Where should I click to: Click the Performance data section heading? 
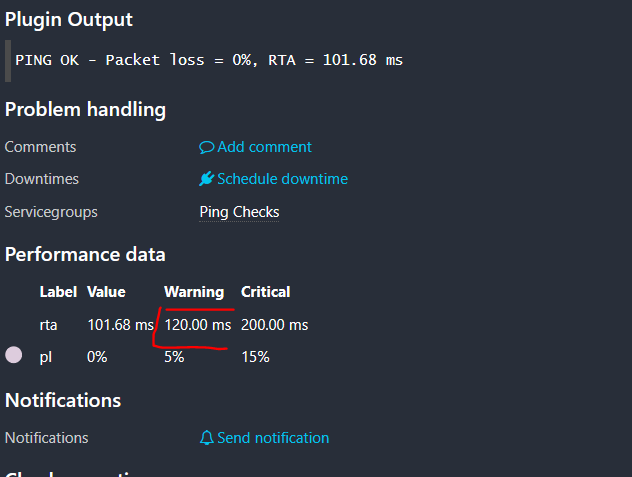(x=85, y=254)
